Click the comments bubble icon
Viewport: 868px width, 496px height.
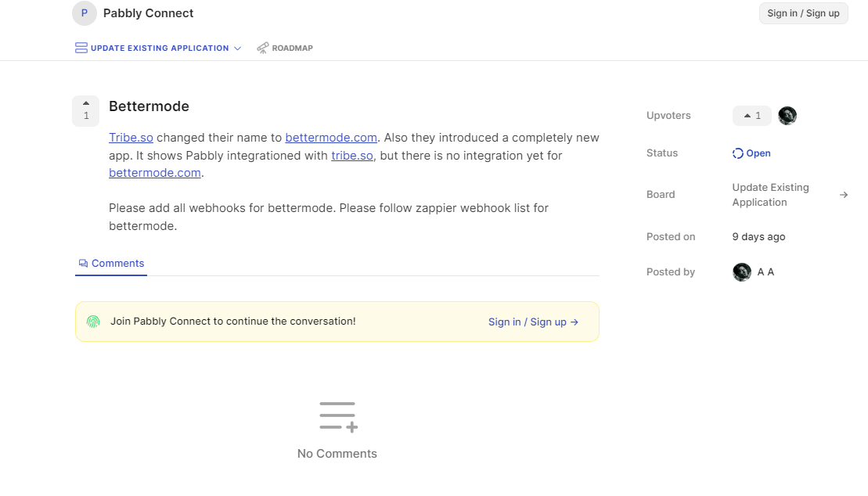click(83, 264)
